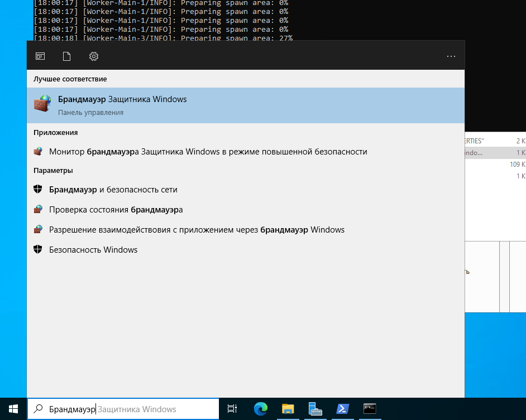Launch Монитор брандмауэра Защитника Windows в режиме повышенной безопасности
Image resolution: width=526 pixels, height=420 pixels.
[x=246, y=152]
